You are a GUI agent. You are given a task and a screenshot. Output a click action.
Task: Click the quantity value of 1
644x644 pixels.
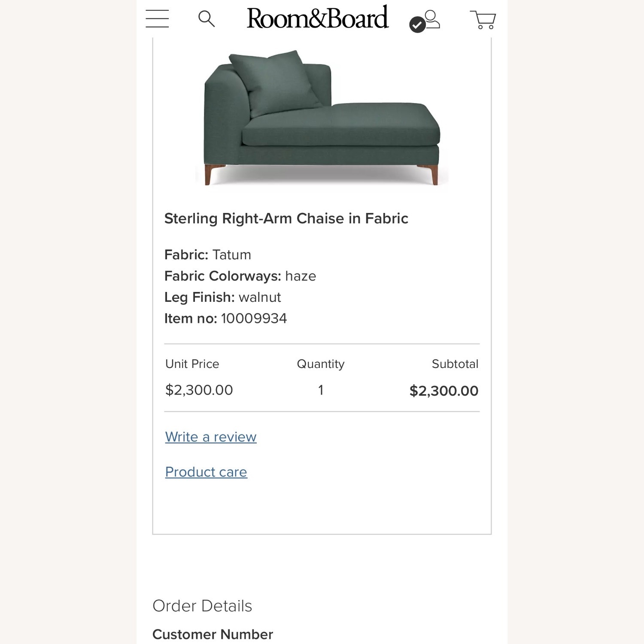320,390
